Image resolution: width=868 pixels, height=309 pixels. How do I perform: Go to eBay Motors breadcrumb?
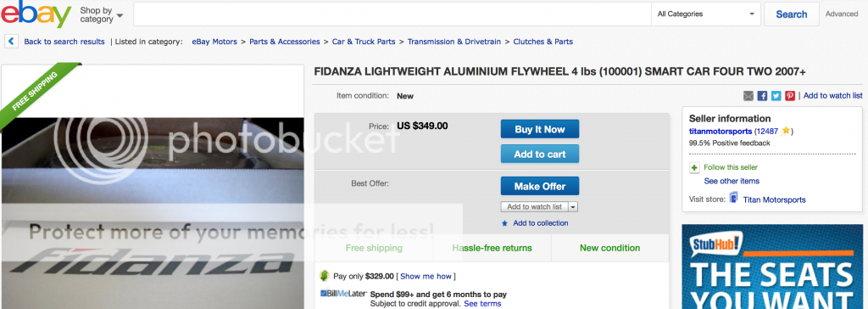[214, 42]
